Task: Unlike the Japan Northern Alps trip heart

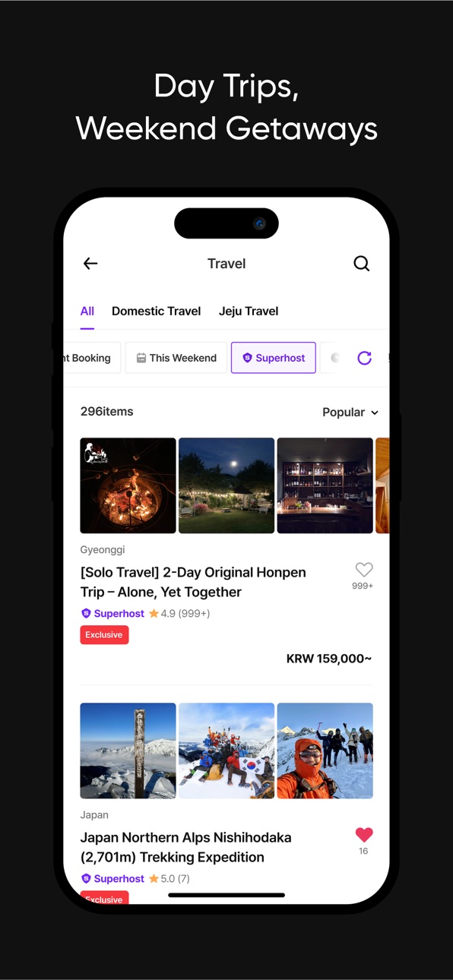Action: coord(364,835)
